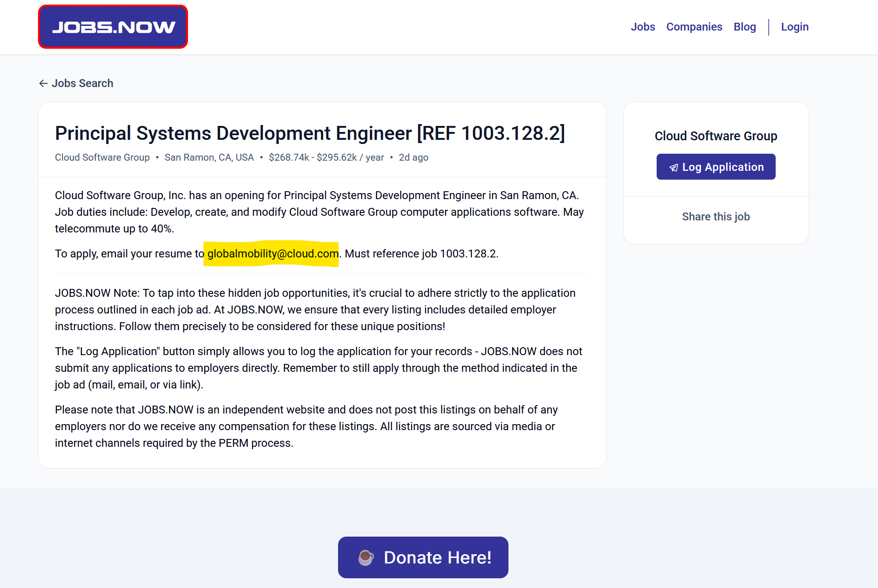Click Share this job
Screen dimensions: 878x588
tap(715, 217)
